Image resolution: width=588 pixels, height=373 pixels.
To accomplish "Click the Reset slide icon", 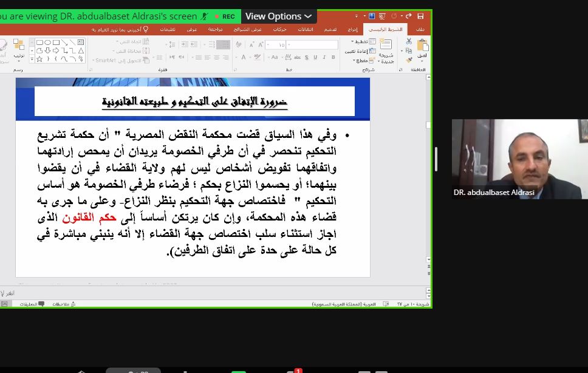I will pos(372,50).
